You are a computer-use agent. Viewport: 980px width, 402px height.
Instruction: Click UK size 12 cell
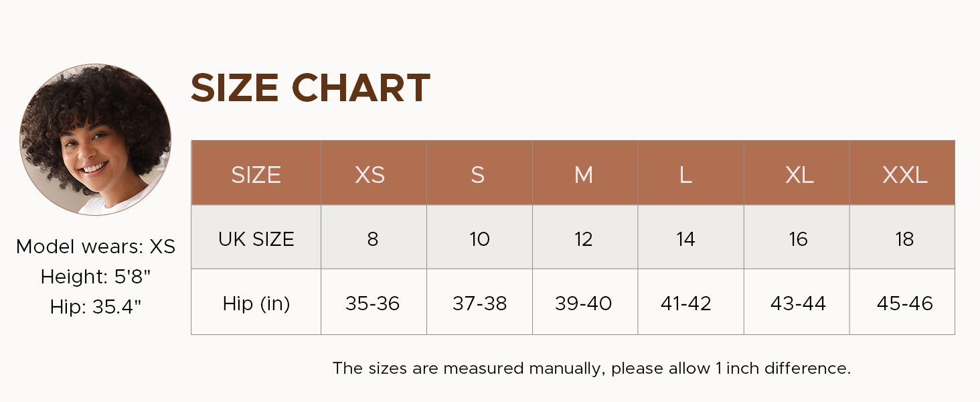[x=584, y=239]
